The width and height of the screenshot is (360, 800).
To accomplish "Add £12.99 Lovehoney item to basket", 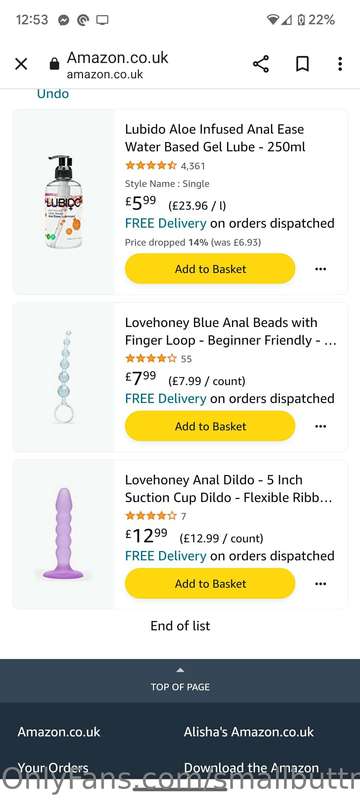I will click(x=210, y=584).
